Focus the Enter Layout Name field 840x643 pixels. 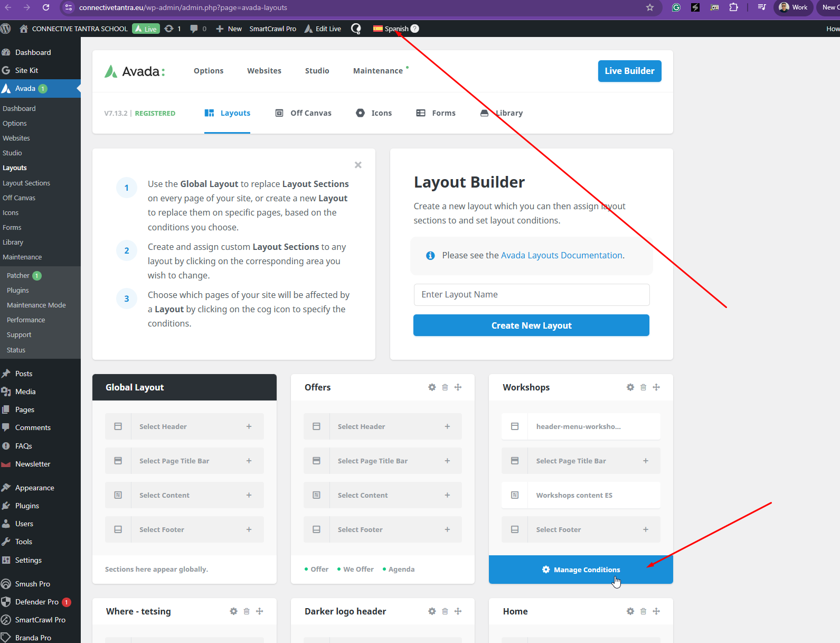click(532, 295)
